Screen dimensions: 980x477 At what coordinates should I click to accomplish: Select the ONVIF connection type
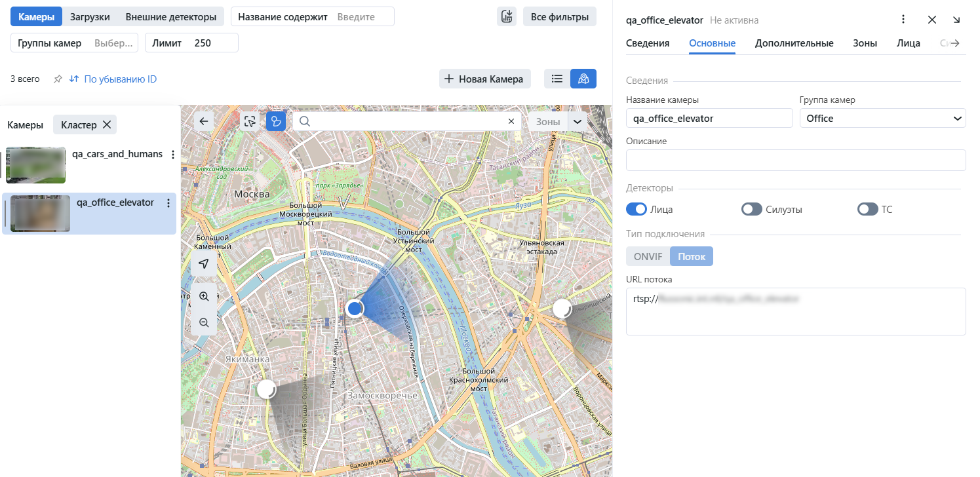pyautogui.click(x=648, y=256)
